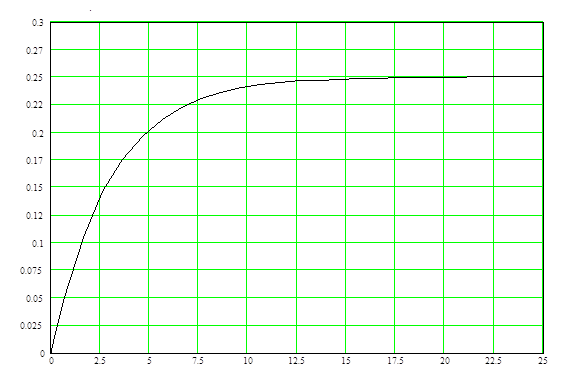Click the 17.5 horizontal axis label
The width and height of the screenshot is (568, 373).
tap(395, 361)
